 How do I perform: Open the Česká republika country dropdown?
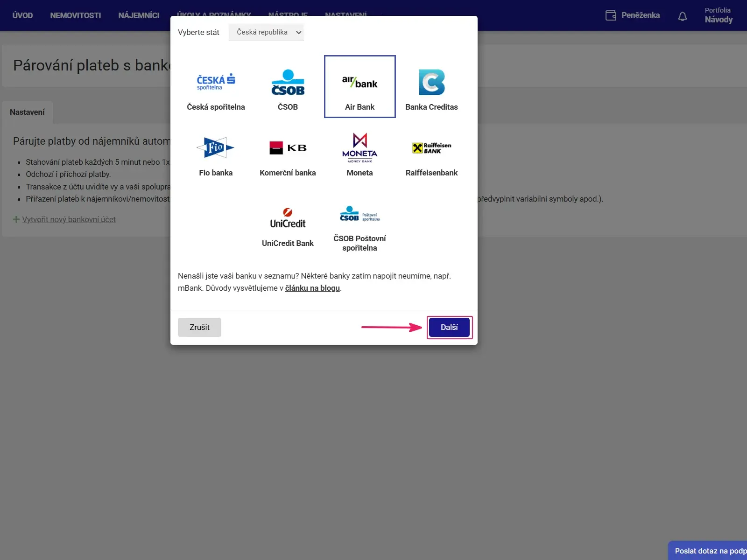266,32
